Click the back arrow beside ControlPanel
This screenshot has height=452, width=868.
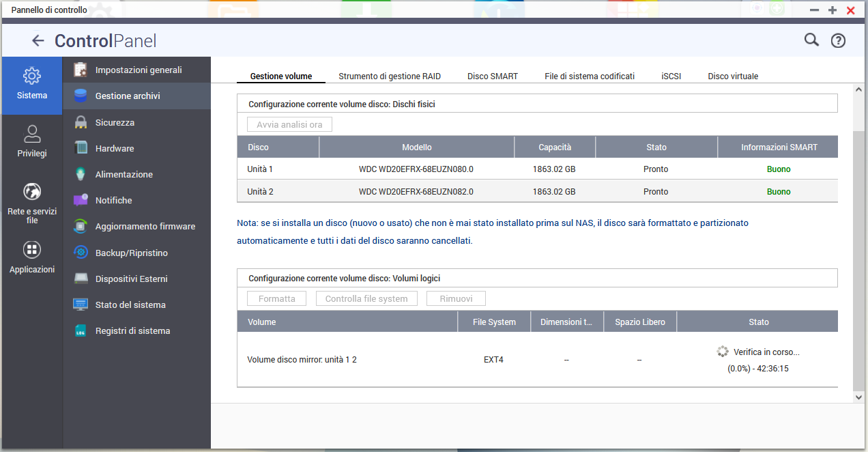[38, 41]
